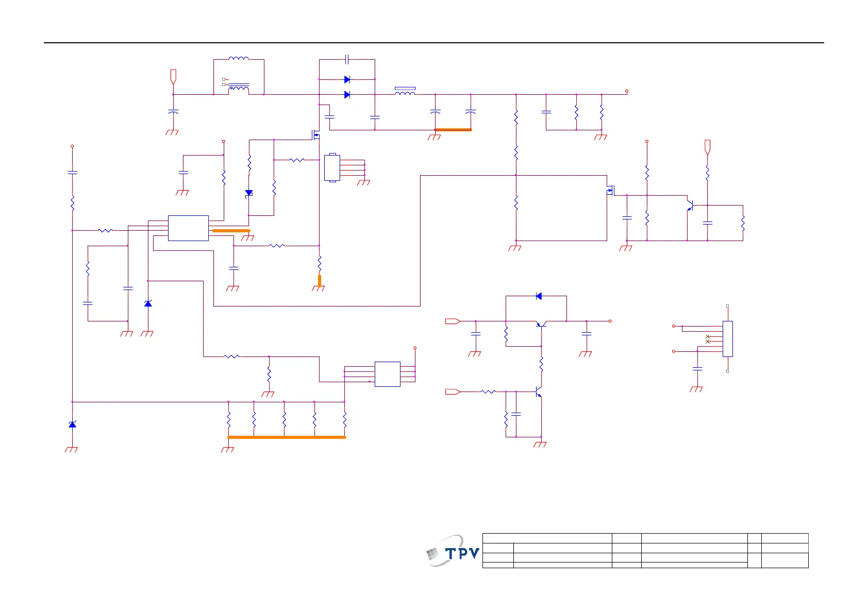
Task: Select the input port flag at the top right
Action: 707,147
